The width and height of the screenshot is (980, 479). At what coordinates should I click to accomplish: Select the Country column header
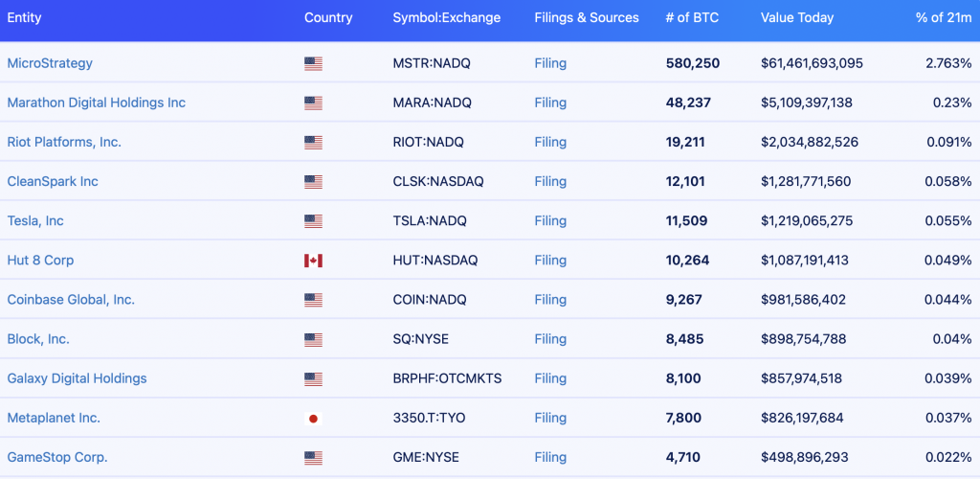click(328, 17)
